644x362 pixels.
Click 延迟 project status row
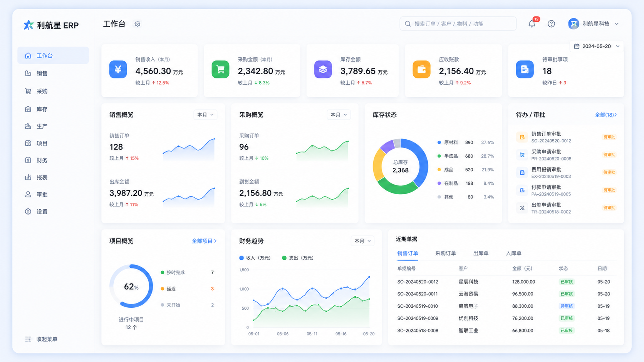tap(187, 289)
